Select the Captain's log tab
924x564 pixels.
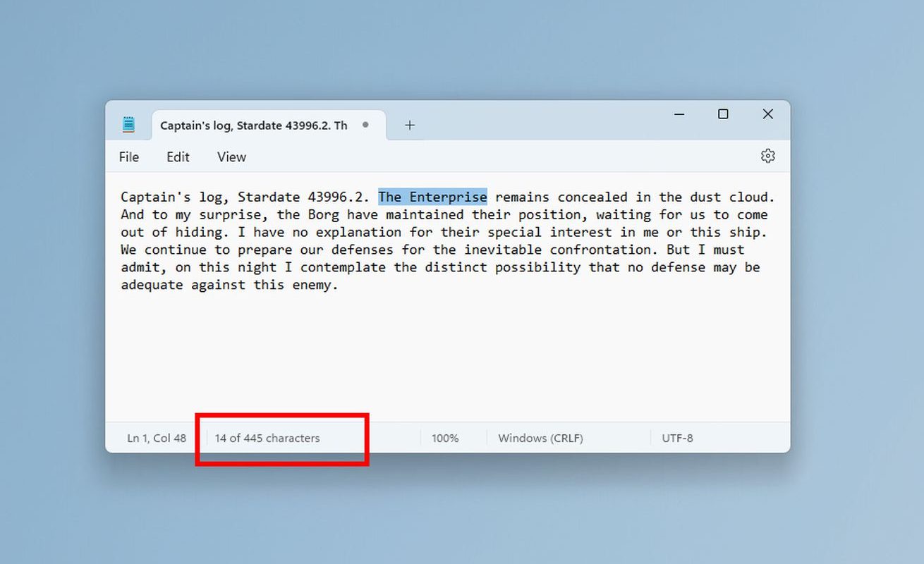(269, 125)
